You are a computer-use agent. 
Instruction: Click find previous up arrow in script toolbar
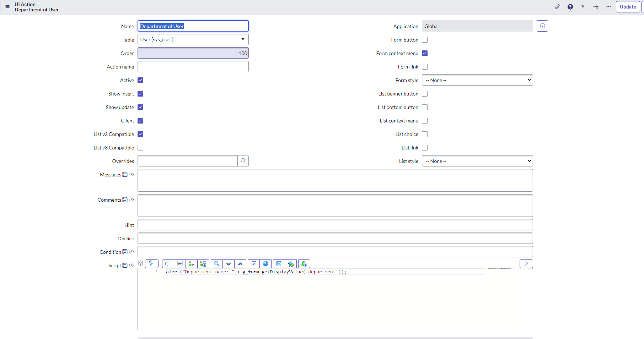pyautogui.click(x=240, y=264)
